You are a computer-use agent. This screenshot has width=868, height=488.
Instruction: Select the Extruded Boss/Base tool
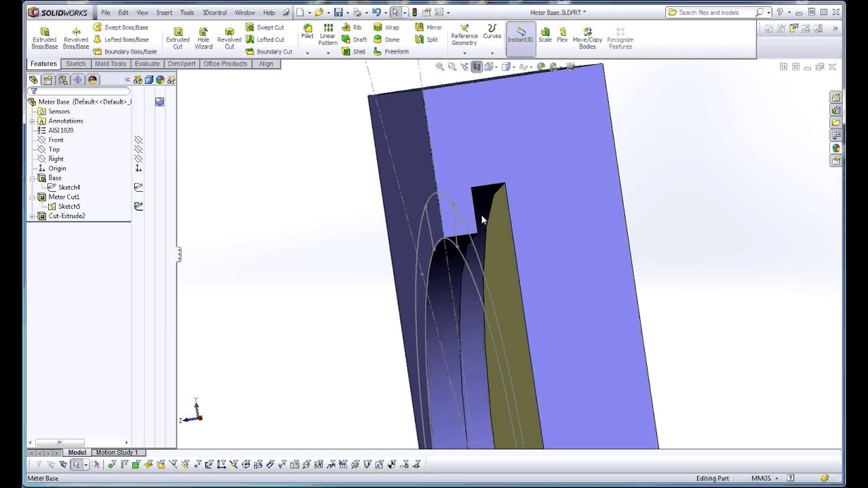click(x=45, y=38)
